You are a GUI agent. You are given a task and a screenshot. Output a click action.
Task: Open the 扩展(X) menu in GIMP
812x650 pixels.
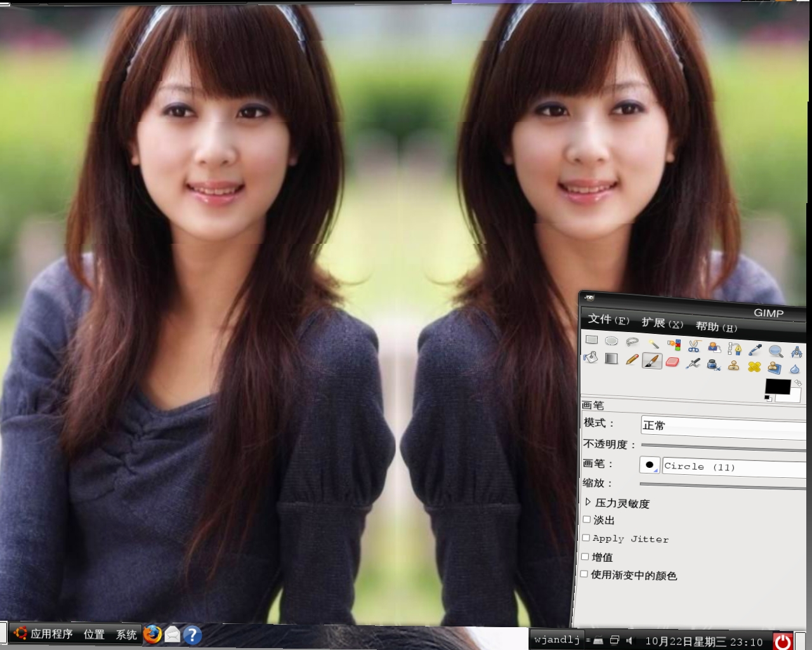(x=662, y=323)
